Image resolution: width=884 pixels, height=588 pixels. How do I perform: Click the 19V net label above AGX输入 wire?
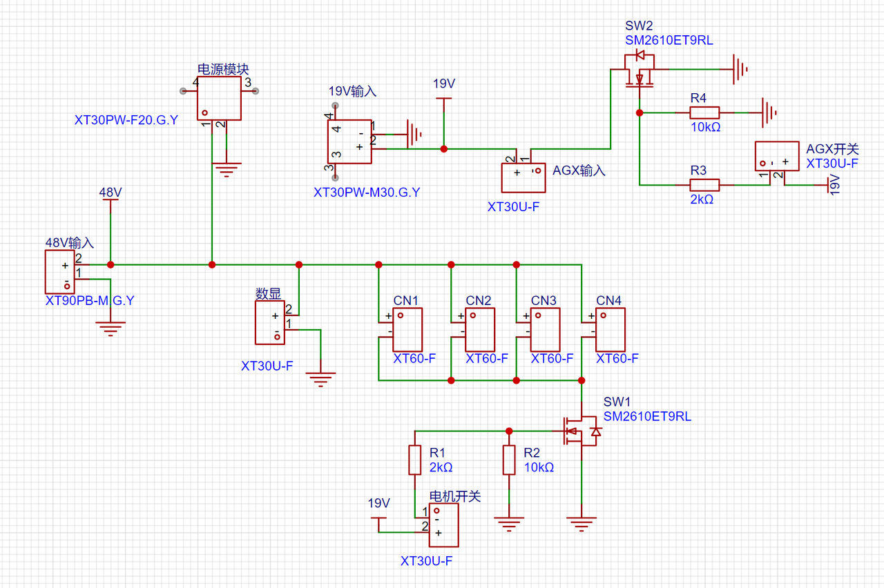444,84
